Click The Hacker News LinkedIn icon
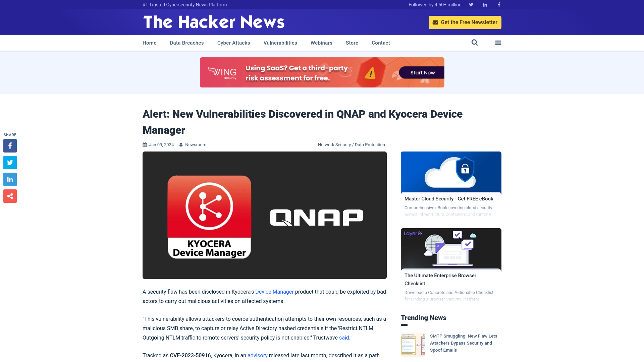 (x=485, y=4)
